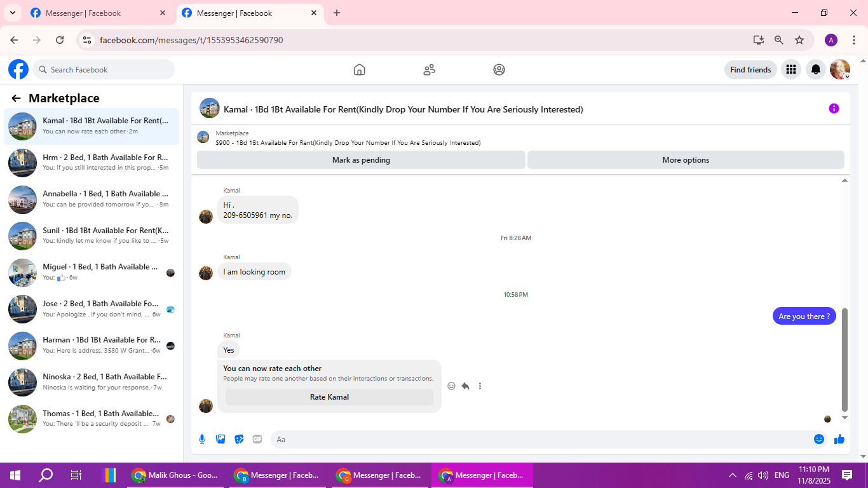This screenshot has width=868, height=488.
Task: Open the Hrm 2 Bed conversation
Action: point(92,163)
